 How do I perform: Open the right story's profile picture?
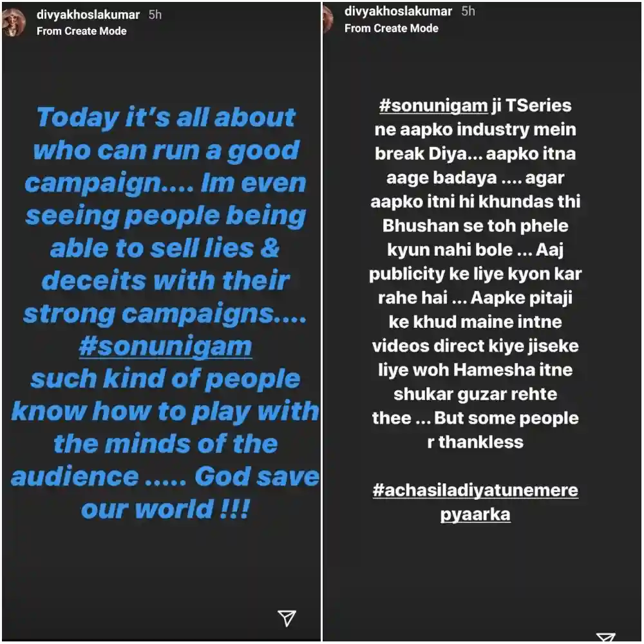click(328, 19)
